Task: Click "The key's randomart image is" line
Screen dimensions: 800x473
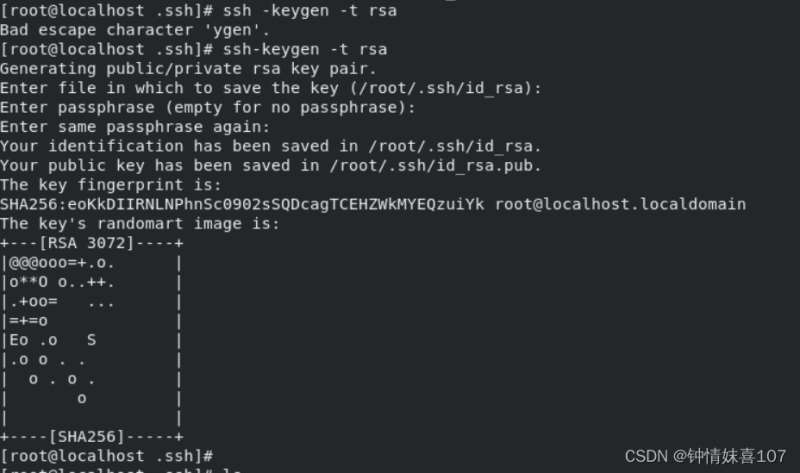Action: tap(140, 224)
